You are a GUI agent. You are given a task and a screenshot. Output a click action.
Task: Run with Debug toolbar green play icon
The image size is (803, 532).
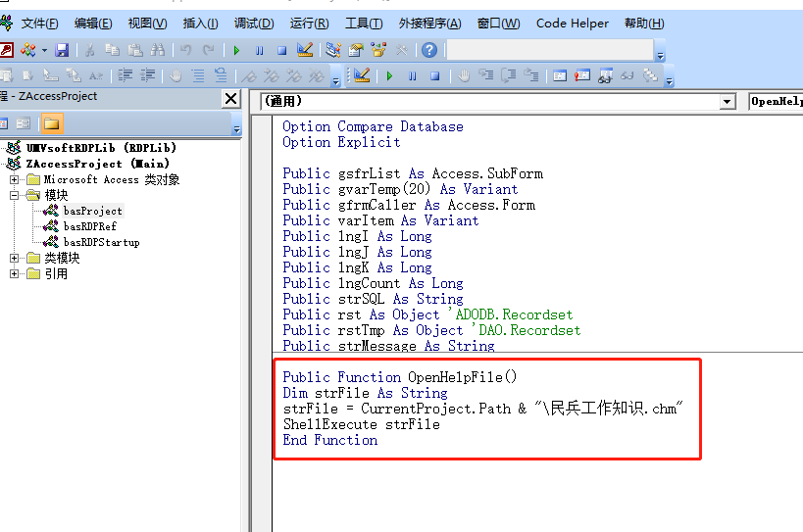click(x=389, y=76)
